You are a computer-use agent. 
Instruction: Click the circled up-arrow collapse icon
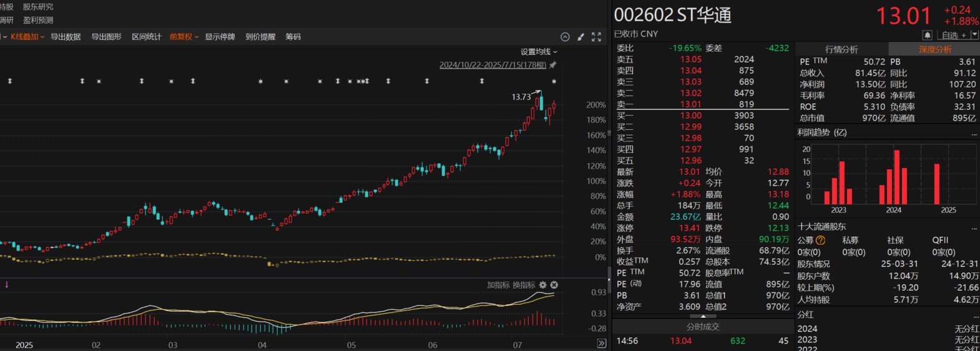565,37
